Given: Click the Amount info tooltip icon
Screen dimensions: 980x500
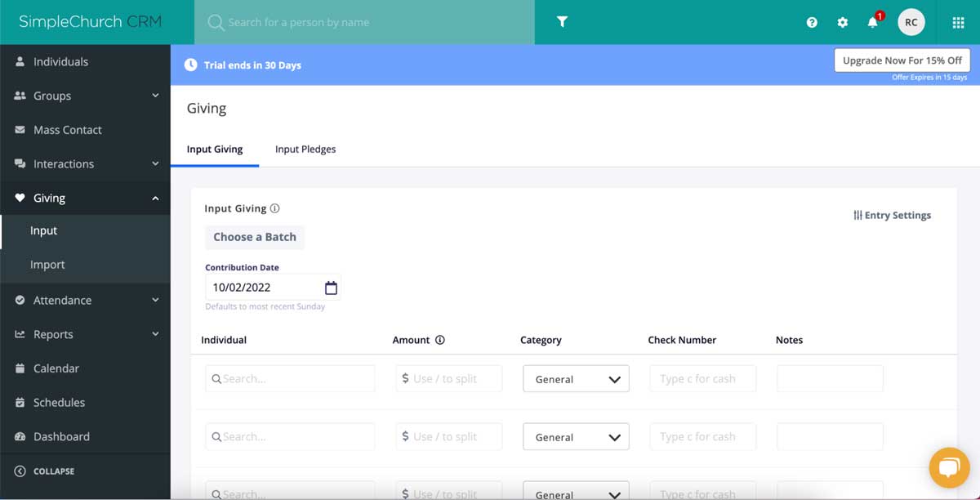Looking at the screenshot, I should coord(440,340).
